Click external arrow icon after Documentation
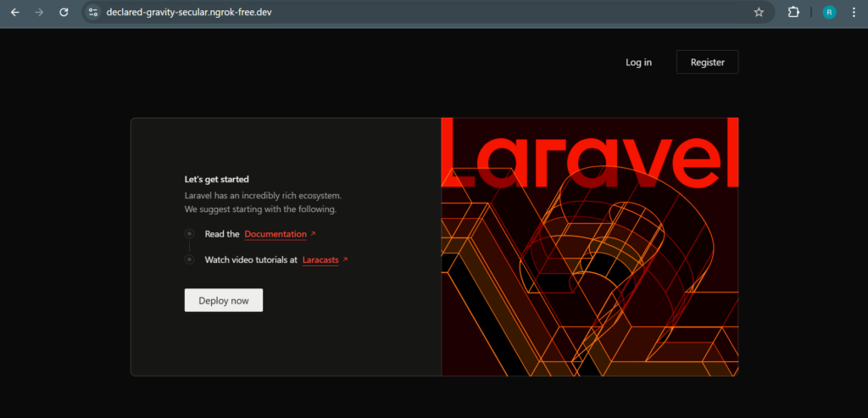868x418 pixels. pyautogui.click(x=313, y=234)
